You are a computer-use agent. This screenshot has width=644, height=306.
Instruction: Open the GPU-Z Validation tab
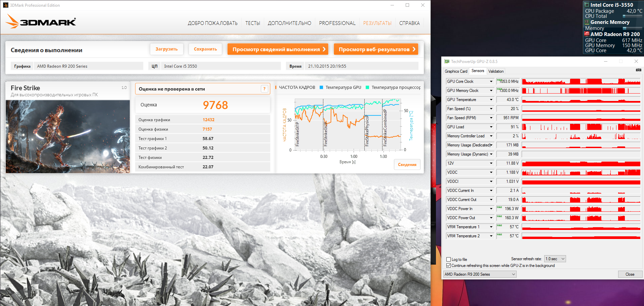tap(496, 71)
